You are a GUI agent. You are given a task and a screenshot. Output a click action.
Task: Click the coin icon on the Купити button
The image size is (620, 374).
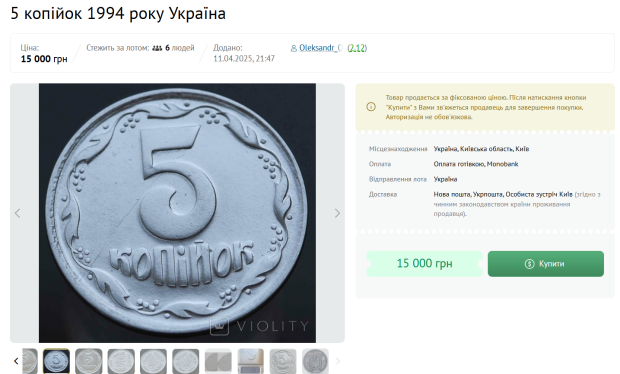tap(529, 264)
